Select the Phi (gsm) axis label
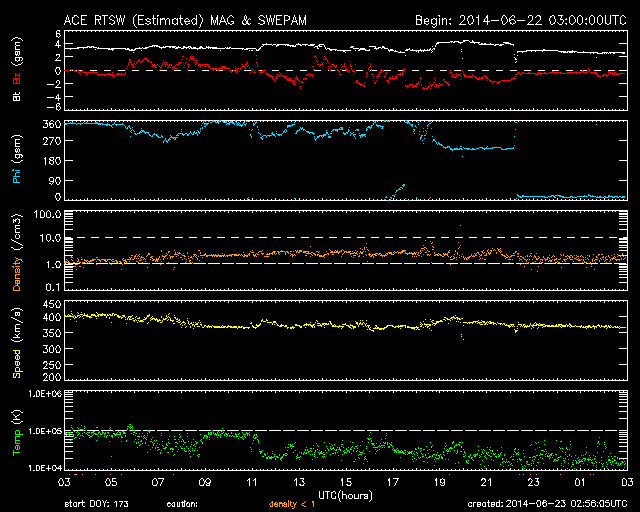Image resolution: width=640 pixels, height=512 pixels. 17,162
